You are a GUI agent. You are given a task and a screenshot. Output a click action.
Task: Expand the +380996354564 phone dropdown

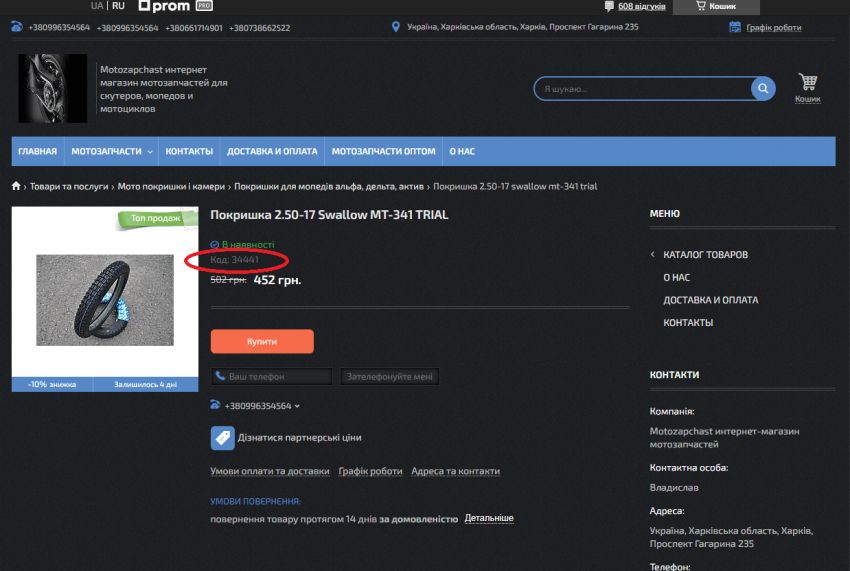click(262, 406)
